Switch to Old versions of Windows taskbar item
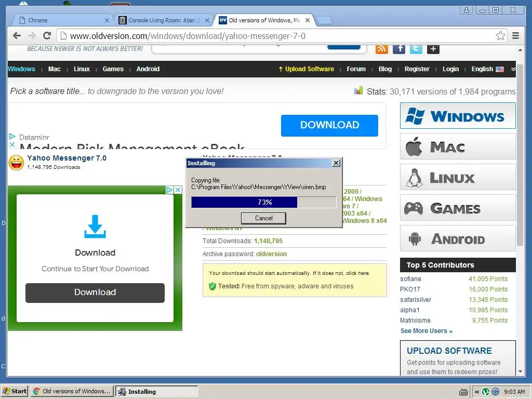The height and width of the screenshot is (399, 532). (72, 391)
